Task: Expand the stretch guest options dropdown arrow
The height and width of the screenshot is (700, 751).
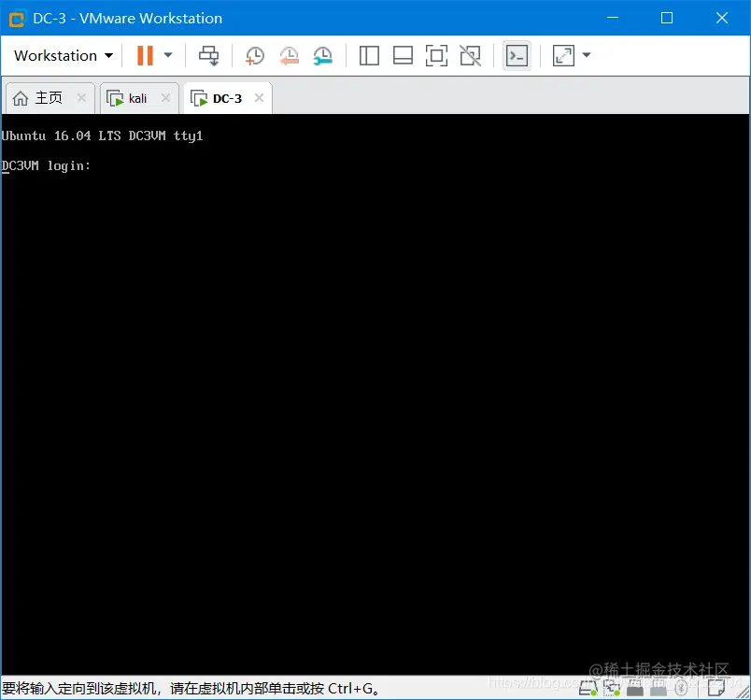Action: [x=587, y=55]
